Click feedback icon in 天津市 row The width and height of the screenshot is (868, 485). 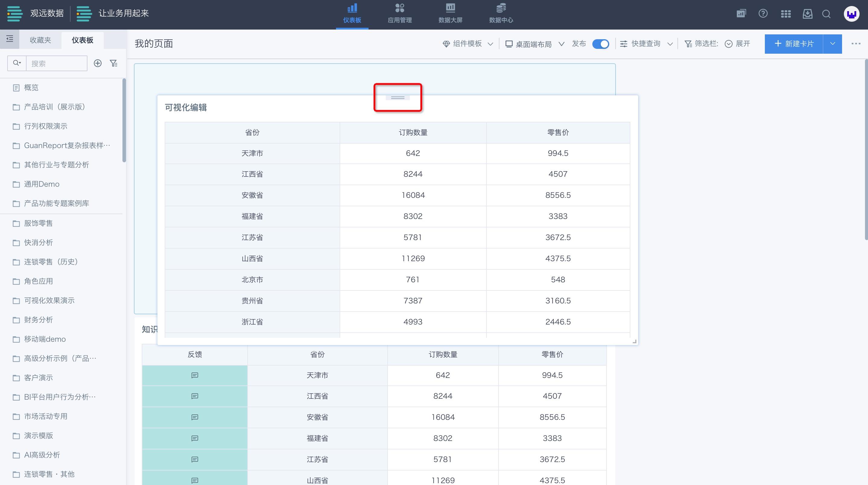coord(195,376)
